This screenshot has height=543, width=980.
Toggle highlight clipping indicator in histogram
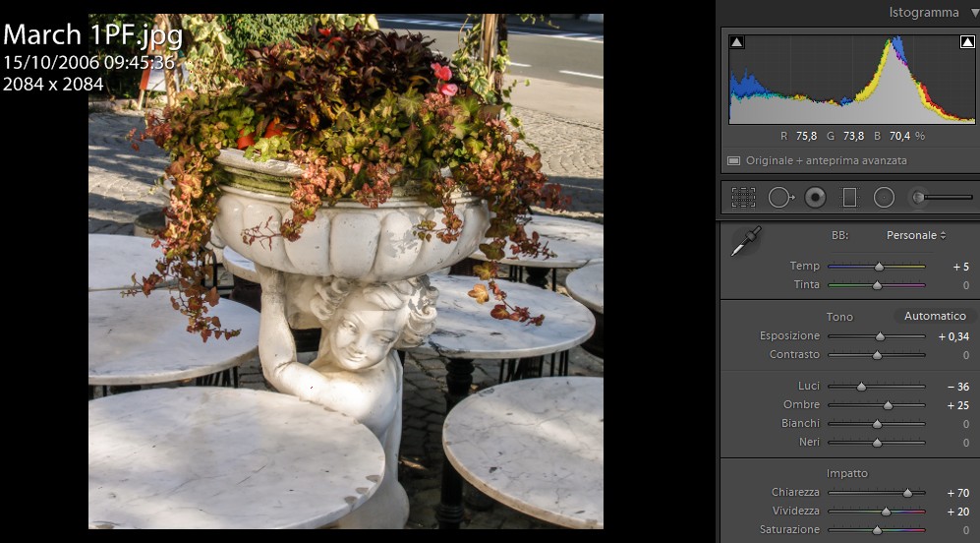pyautogui.click(x=966, y=41)
